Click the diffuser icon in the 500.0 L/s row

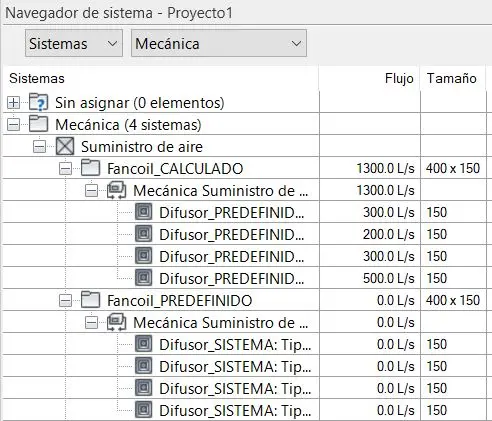tap(144, 278)
